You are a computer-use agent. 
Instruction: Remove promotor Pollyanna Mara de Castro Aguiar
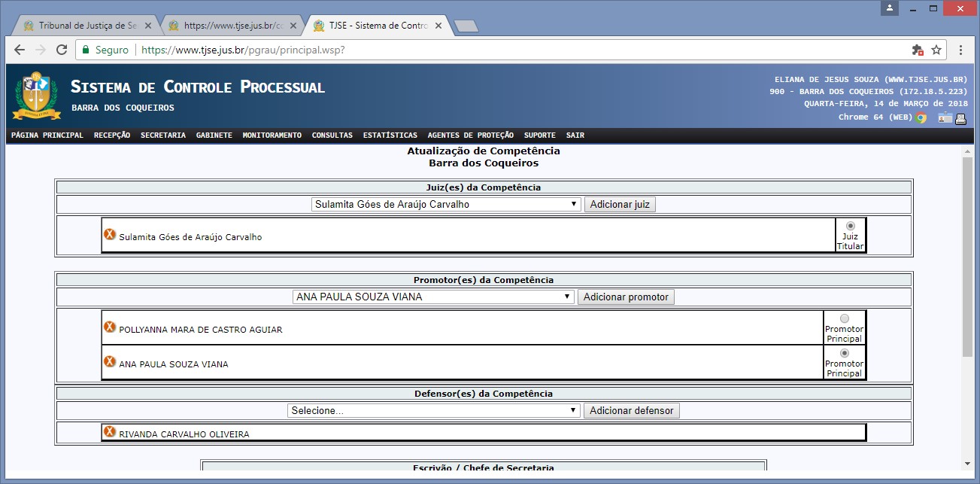(110, 327)
